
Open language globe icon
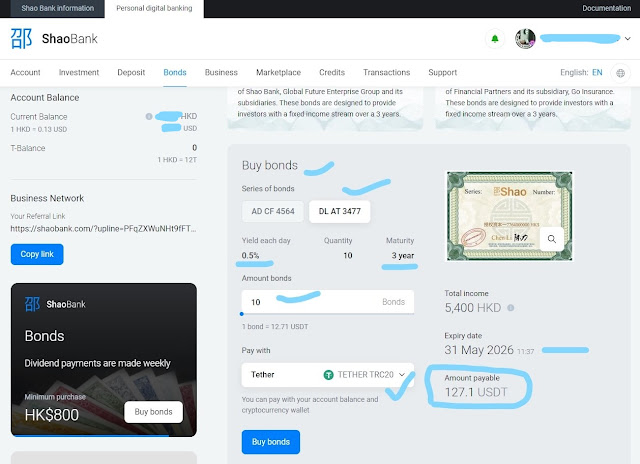(620, 73)
